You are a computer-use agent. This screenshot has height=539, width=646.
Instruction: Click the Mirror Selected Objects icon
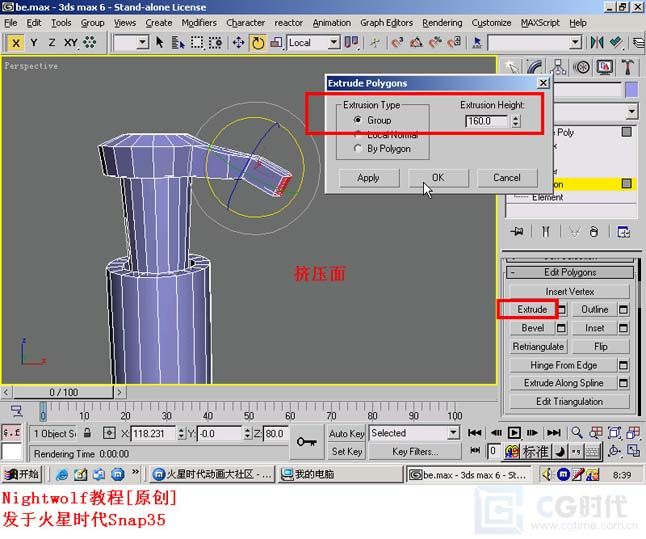(x=597, y=42)
